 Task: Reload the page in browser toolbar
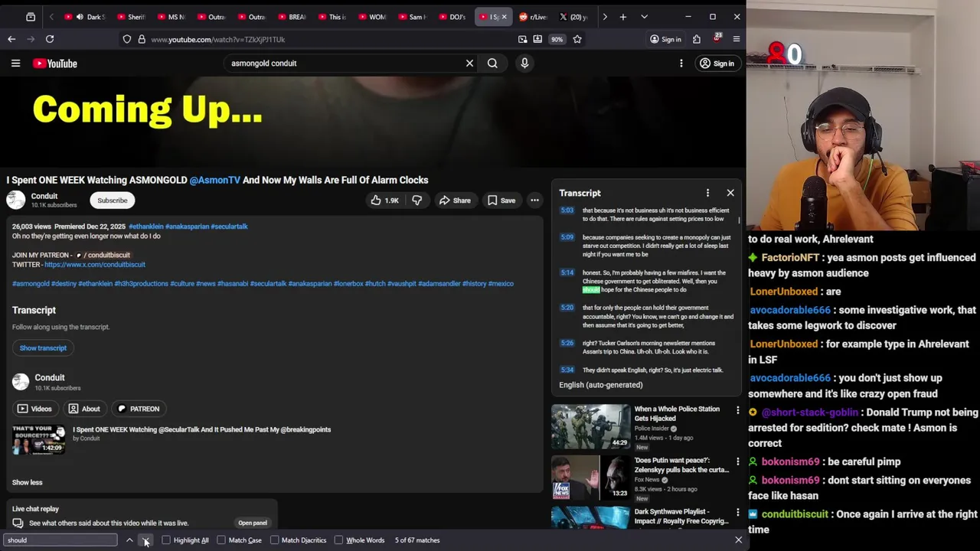click(x=50, y=39)
